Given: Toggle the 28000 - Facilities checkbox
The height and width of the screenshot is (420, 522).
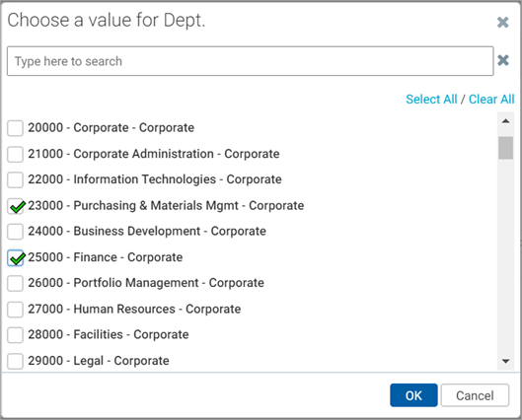Looking at the screenshot, I should point(15,335).
